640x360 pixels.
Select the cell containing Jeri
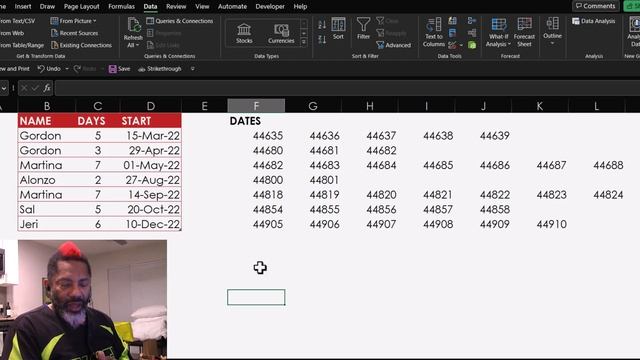click(x=47, y=224)
